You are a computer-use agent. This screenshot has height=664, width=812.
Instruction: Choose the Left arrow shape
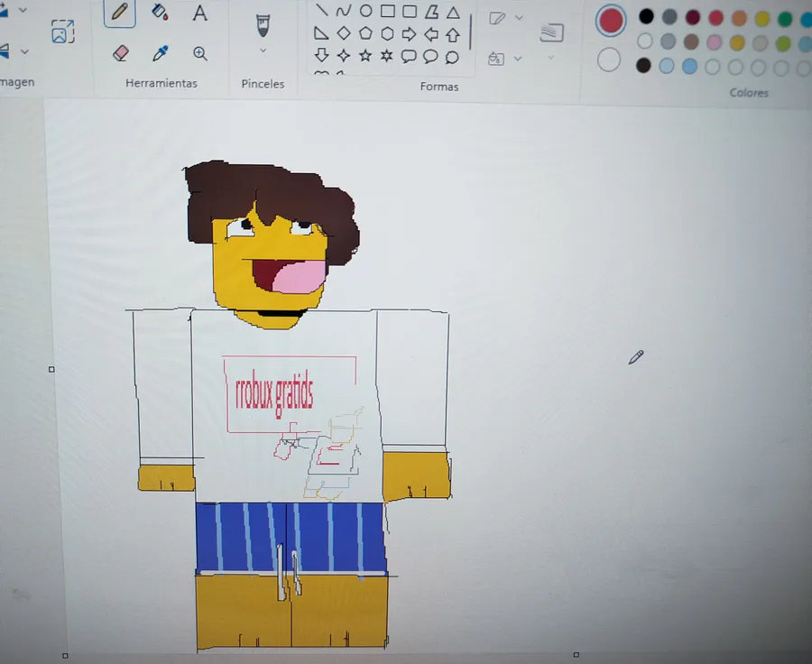pos(431,34)
